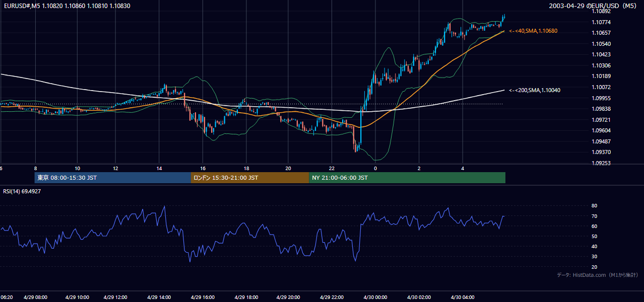Click the hour 0 tick on chart time axis

pos(375,168)
